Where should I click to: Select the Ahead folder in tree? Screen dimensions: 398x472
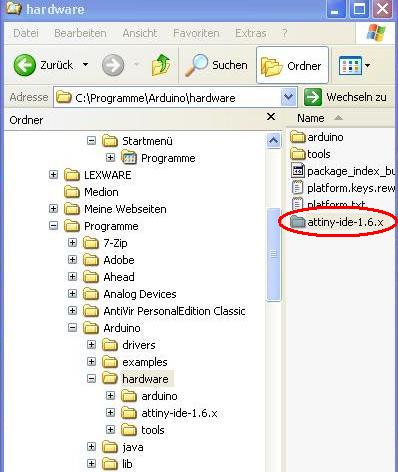tap(109, 277)
